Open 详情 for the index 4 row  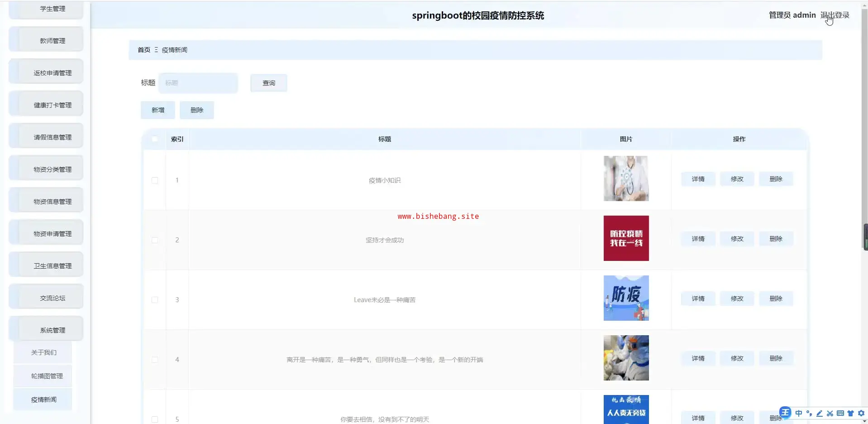click(698, 358)
